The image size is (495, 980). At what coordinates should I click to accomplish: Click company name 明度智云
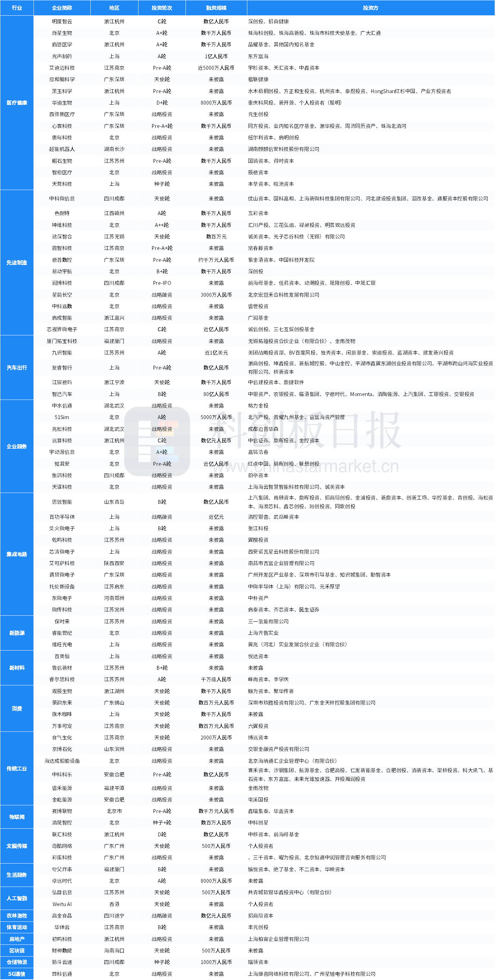[x=62, y=22]
